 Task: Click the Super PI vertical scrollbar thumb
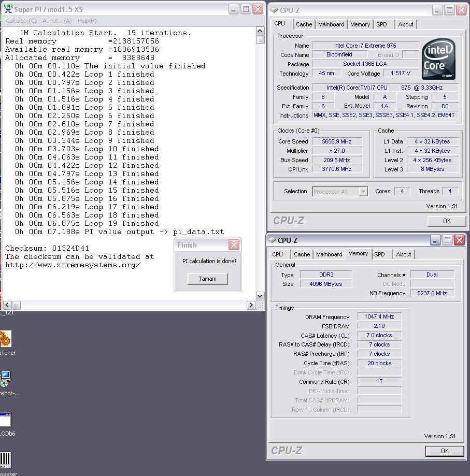coord(260,39)
